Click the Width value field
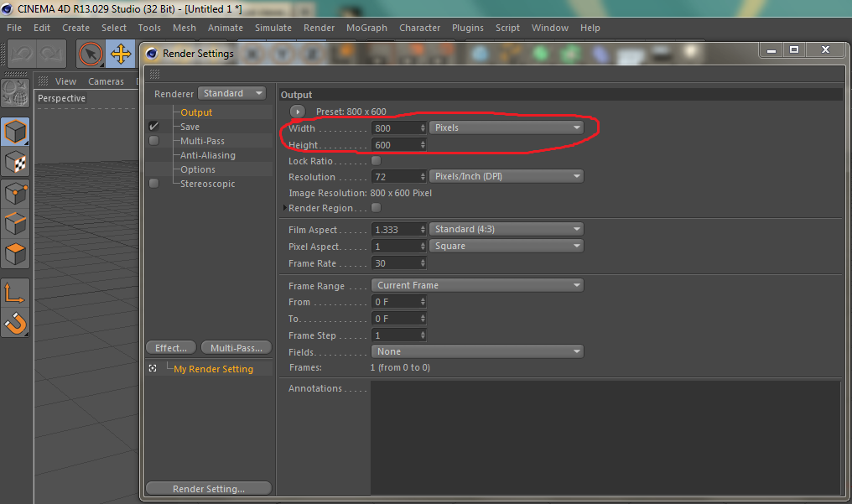This screenshot has width=852, height=504. coord(395,128)
